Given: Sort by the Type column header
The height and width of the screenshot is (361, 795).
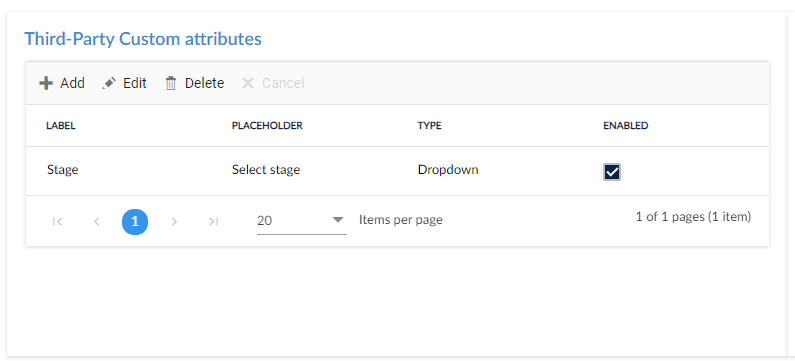Looking at the screenshot, I should [429, 126].
